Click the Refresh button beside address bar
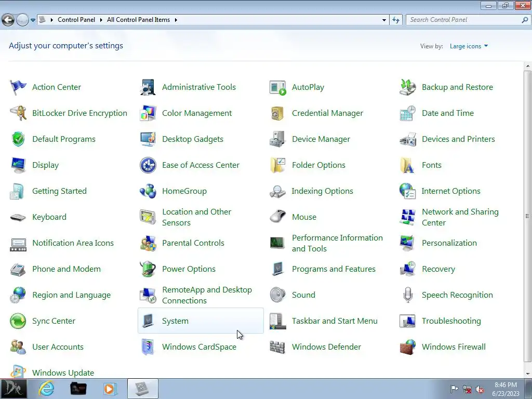The height and width of the screenshot is (399, 532). point(396,20)
